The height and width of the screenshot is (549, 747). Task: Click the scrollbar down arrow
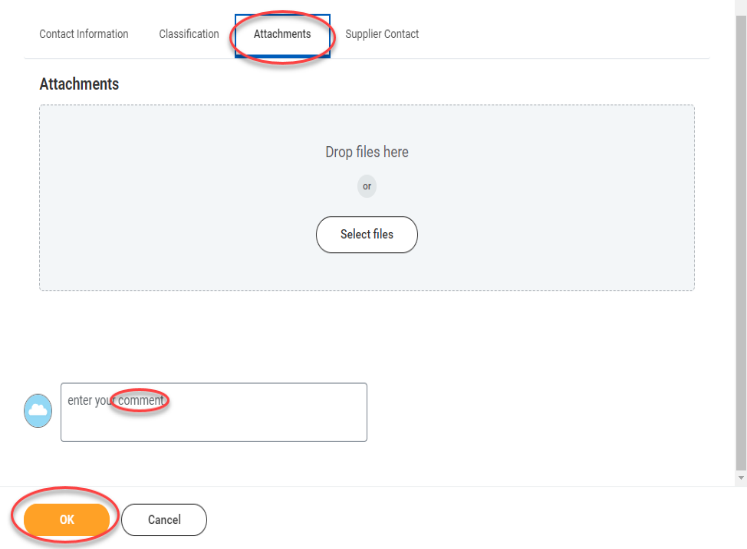[x=741, y=478]
